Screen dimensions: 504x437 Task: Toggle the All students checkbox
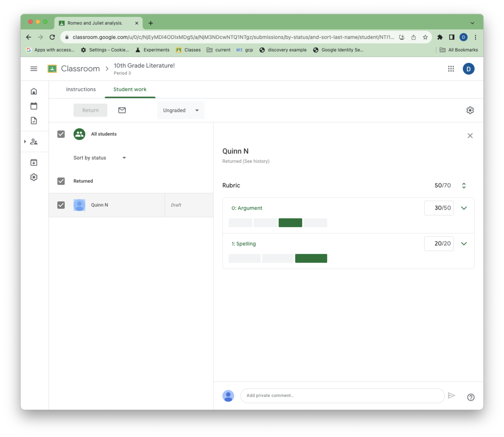click(61, 134)
